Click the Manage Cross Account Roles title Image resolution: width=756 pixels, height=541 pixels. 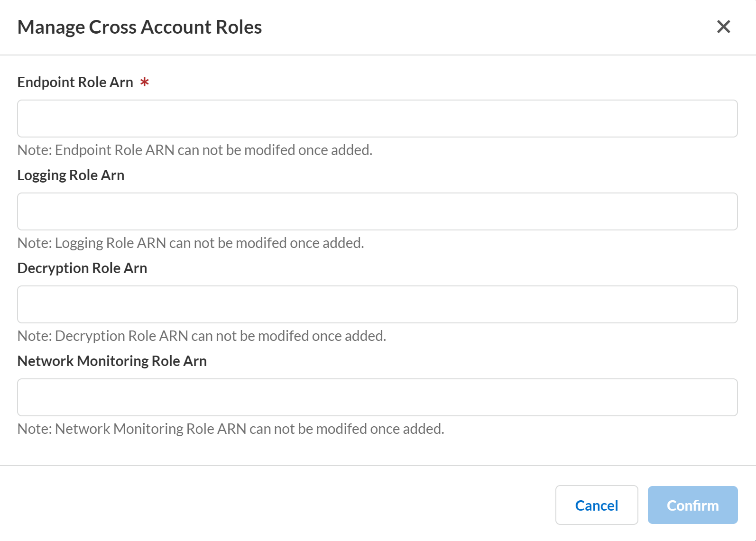tap(139, 27)
